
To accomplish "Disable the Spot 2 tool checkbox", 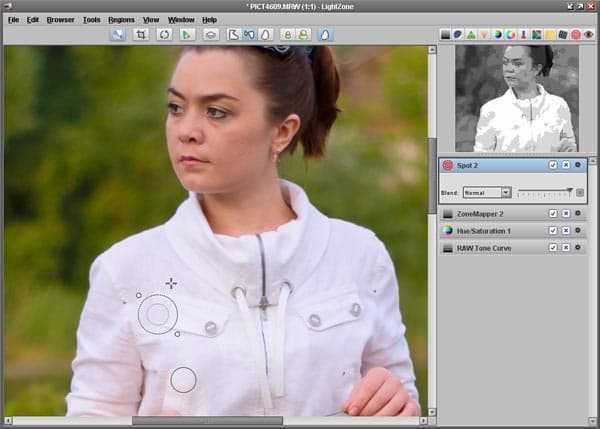I will [x=553, y=165].
